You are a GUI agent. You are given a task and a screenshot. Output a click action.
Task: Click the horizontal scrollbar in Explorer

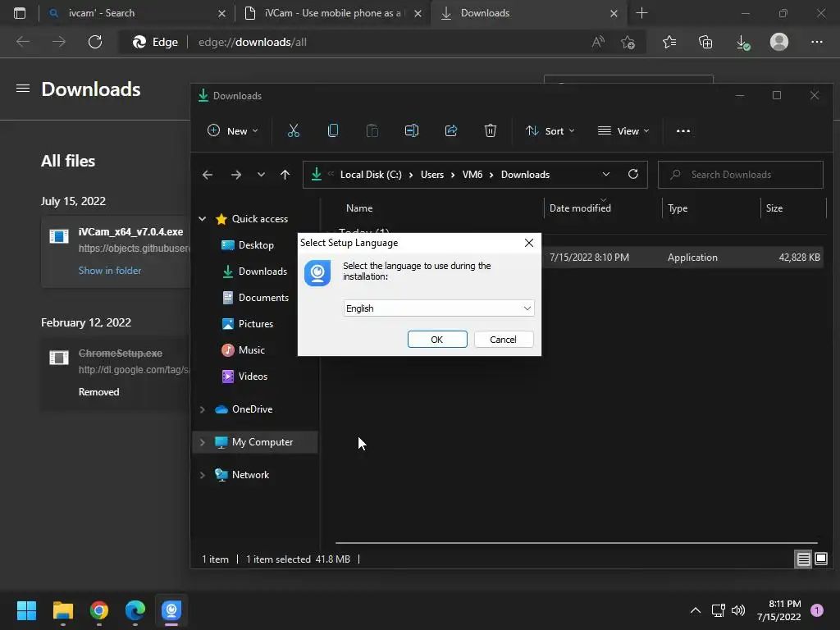[x=576, y=543]
